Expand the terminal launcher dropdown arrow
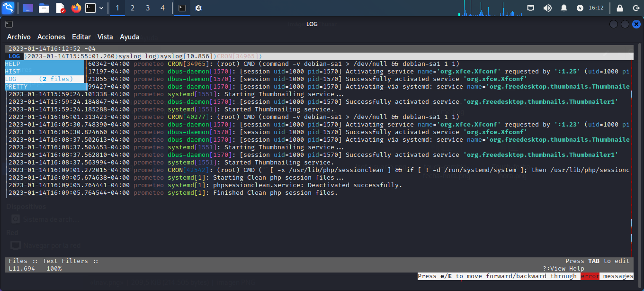 pos(101,8)
